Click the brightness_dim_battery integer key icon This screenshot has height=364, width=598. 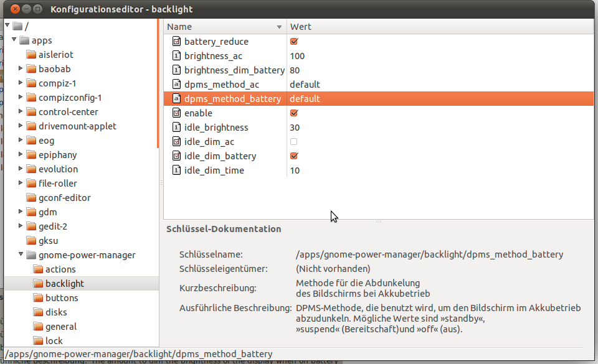coord(176,70)
